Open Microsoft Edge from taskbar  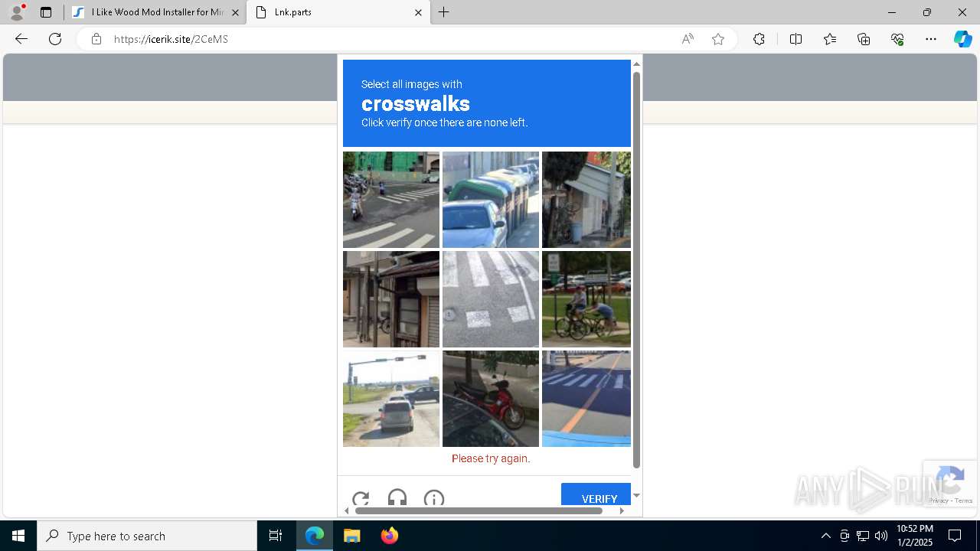(x=315, y=536)
